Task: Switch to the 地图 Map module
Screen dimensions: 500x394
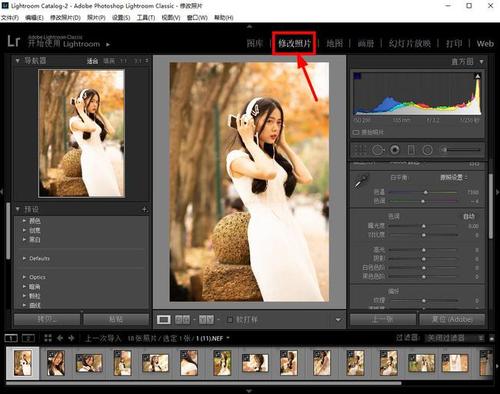Action: click(334, 43)
